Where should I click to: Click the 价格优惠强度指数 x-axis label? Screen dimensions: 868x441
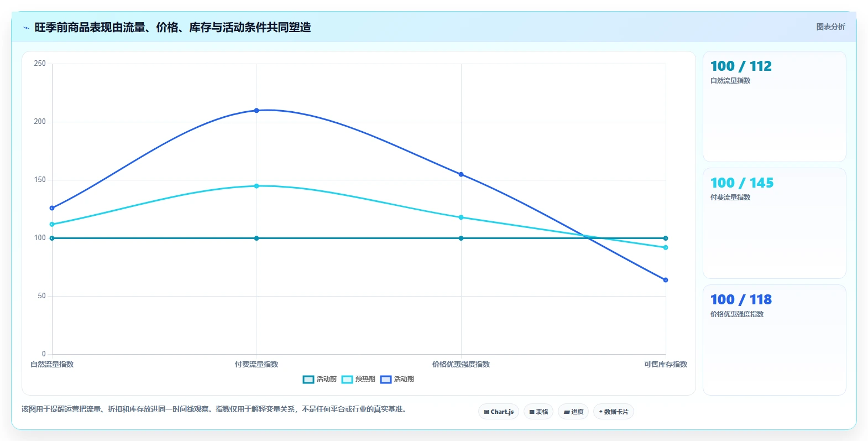461,364
